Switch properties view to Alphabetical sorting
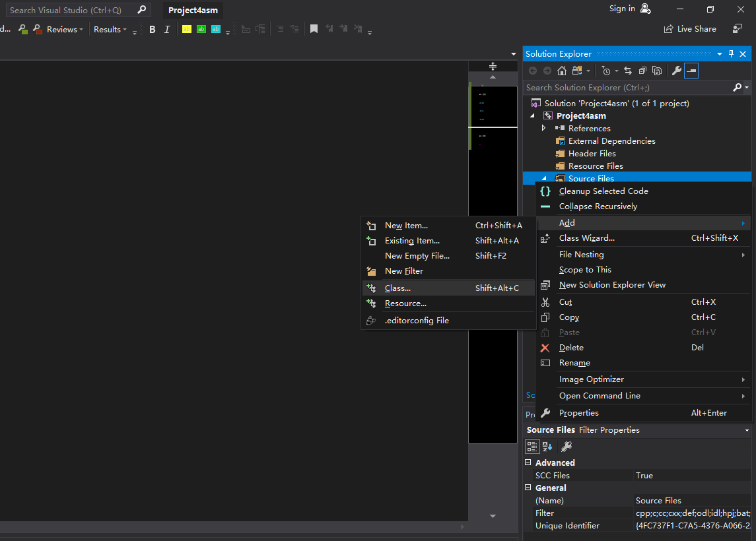The image size is (756, 541). pyautogui.click(x=547, y=447)
